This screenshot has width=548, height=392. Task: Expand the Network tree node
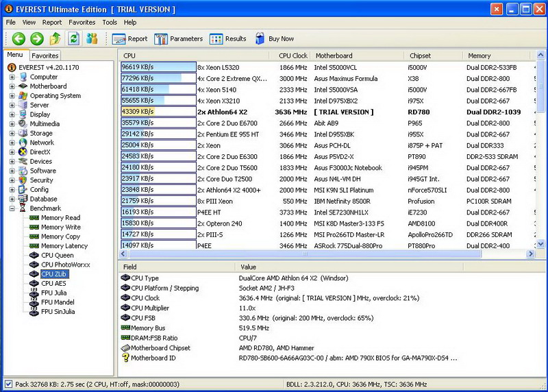click(x=12, y=143)
